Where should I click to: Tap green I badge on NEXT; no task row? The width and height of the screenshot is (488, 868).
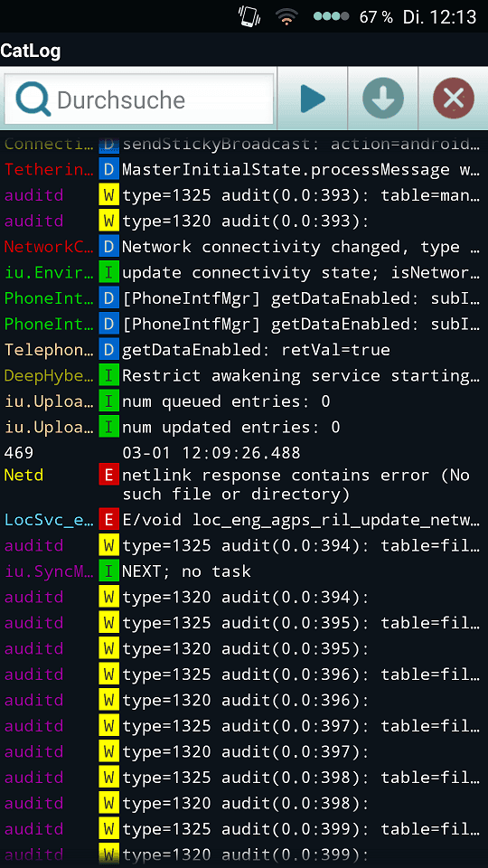pyautogui.click(x=108, y=571)
